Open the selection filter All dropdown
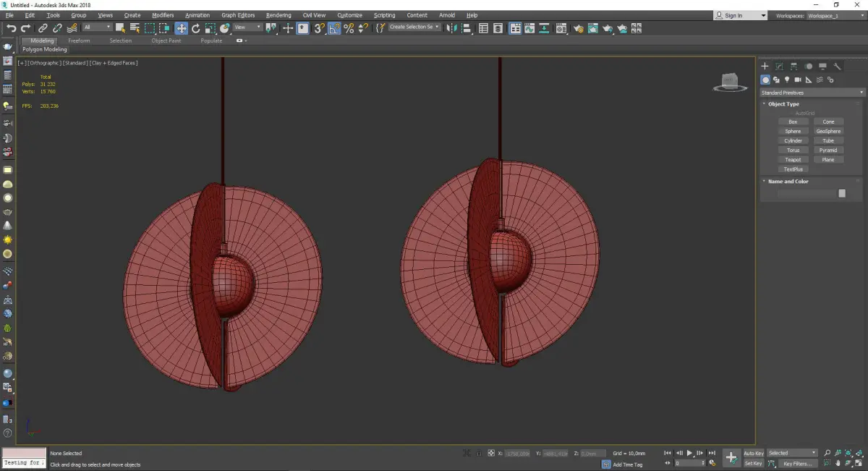The height and width of the screenshot is (471, 868). (97, 27)
